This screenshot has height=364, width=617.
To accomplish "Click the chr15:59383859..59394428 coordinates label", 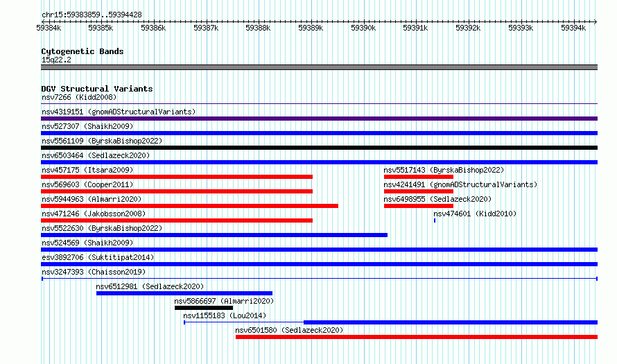I will [x=92, y=15].
